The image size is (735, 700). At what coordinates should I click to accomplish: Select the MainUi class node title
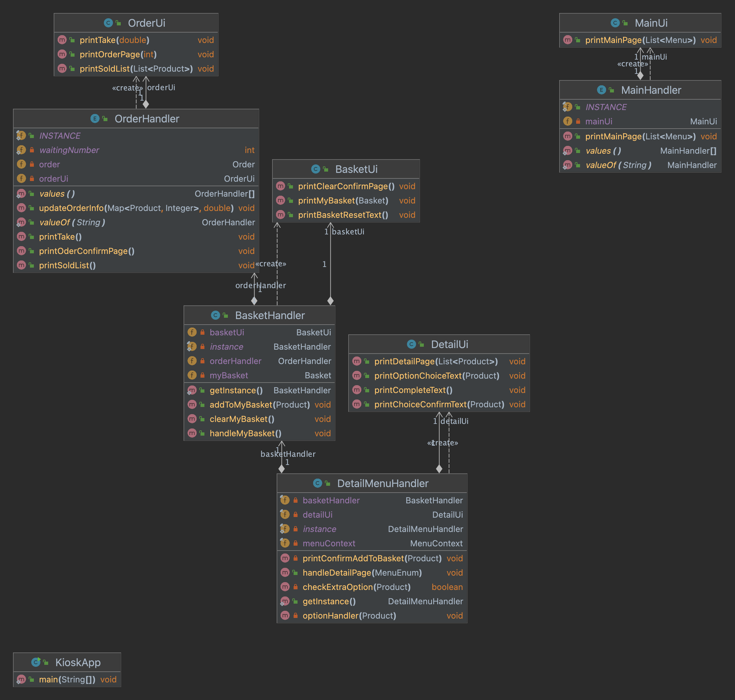coord(651,23)
